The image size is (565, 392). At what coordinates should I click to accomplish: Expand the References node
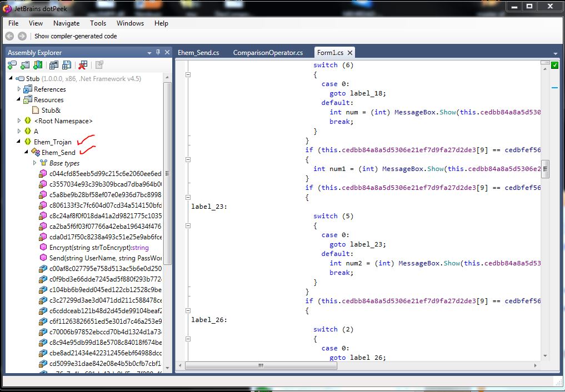tap(19, 89)
